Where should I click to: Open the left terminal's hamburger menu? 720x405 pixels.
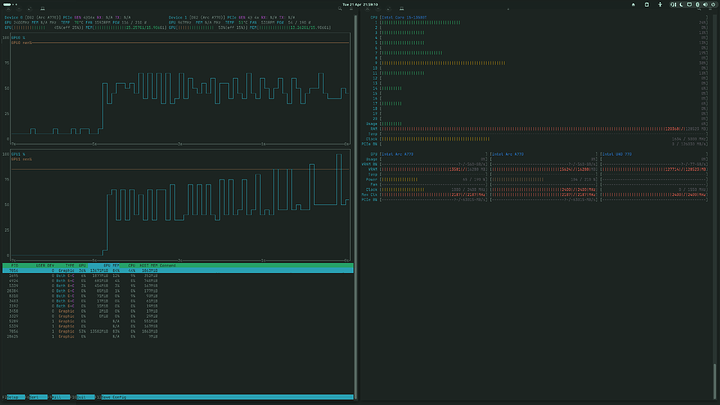click(351, 9)
